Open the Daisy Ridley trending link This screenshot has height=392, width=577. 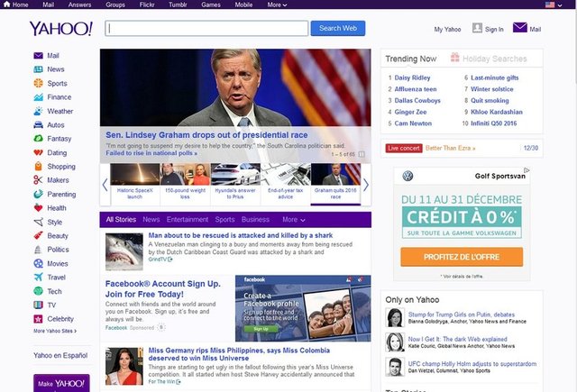point(412,77)
